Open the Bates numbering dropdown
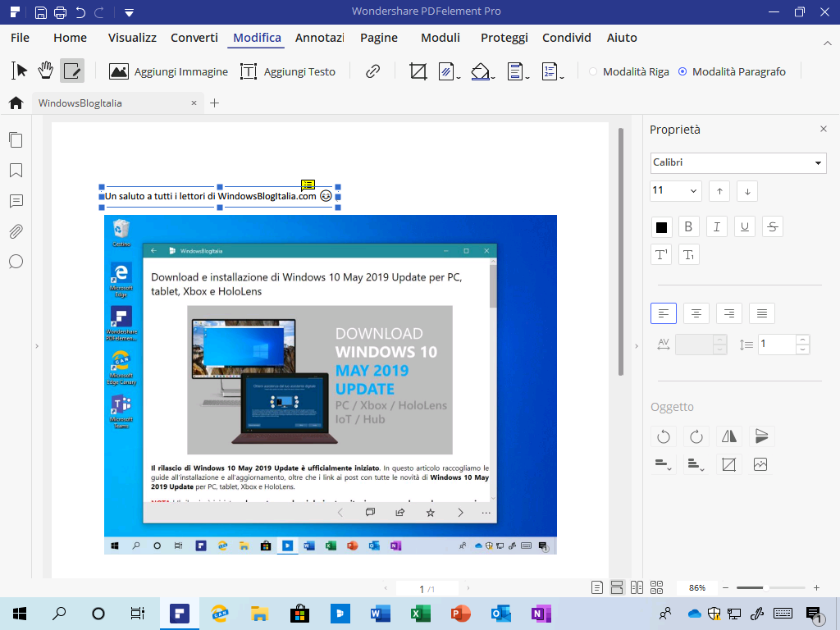Image resolution: width=840 pixels, height=630 pixels. click(x=553, y=71)
